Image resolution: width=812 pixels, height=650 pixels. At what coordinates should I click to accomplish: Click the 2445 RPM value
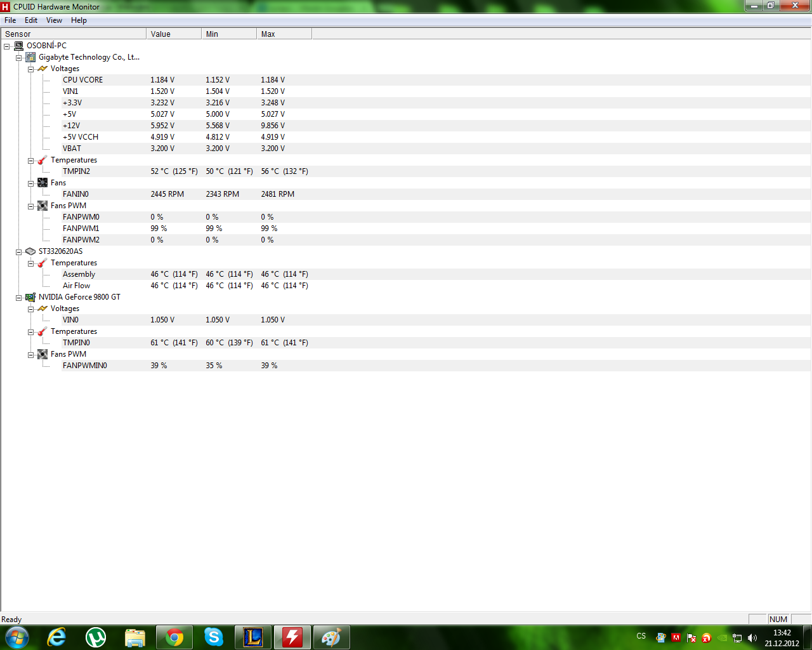click(x=167, y=194)
